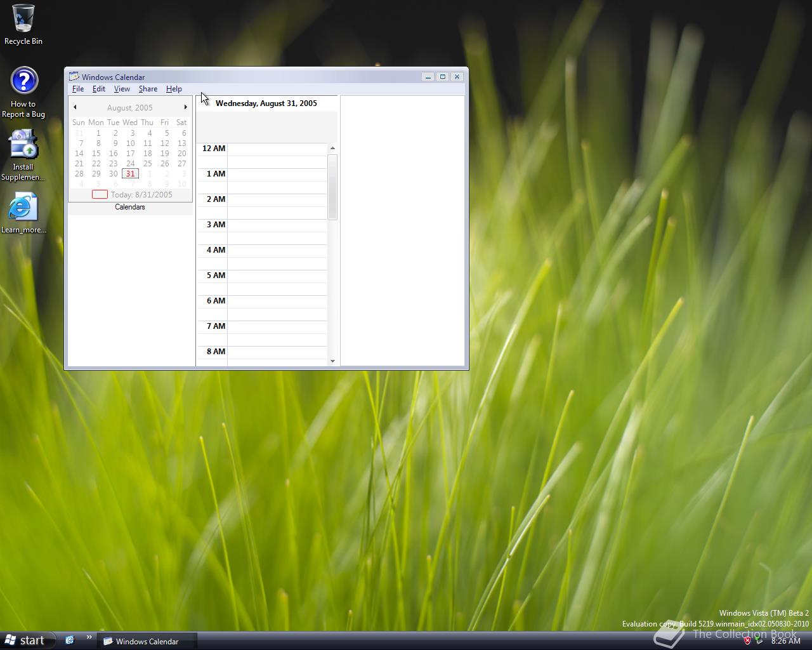Expand the quick launch overflow chevron
812x650 pixels.
89,637
